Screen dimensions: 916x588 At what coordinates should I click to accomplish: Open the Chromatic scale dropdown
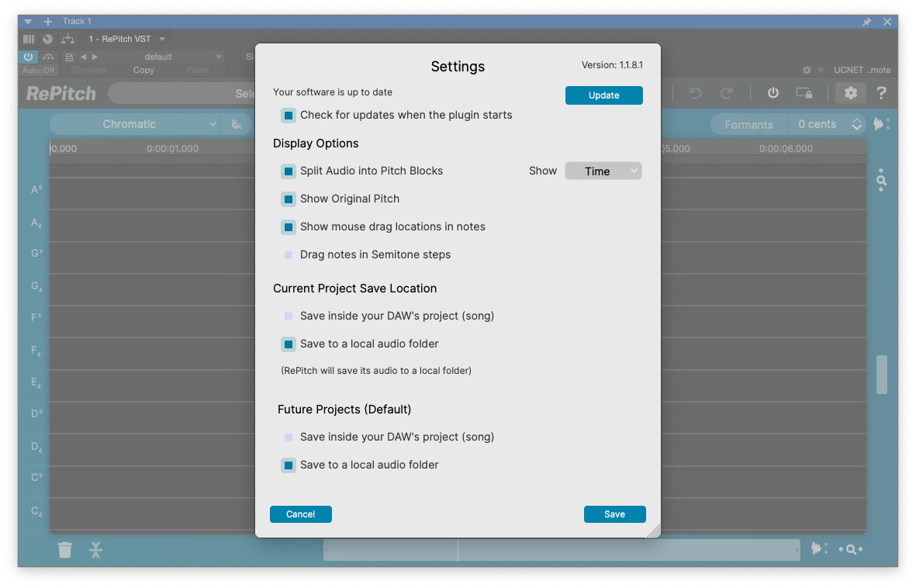click(x=135, y=124)
